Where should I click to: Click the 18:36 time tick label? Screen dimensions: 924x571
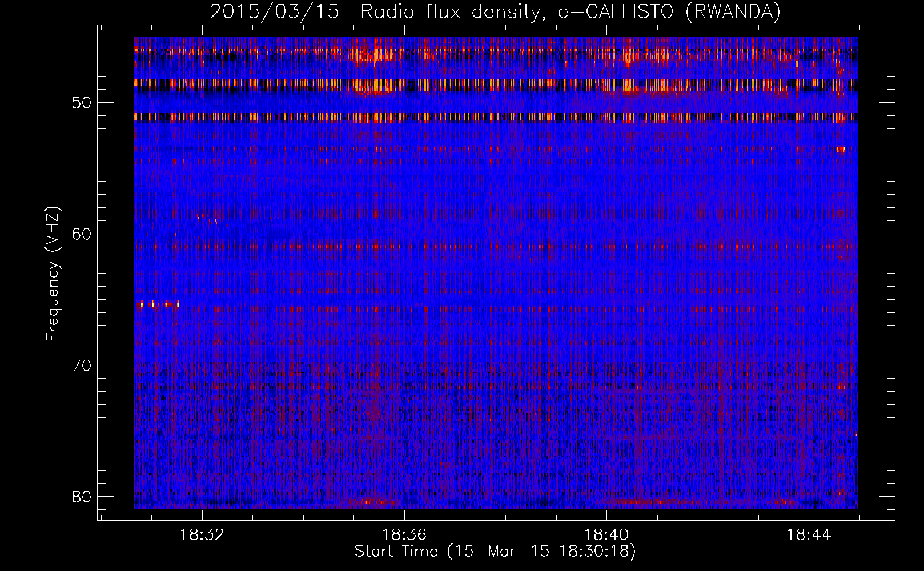coord(404,535)
